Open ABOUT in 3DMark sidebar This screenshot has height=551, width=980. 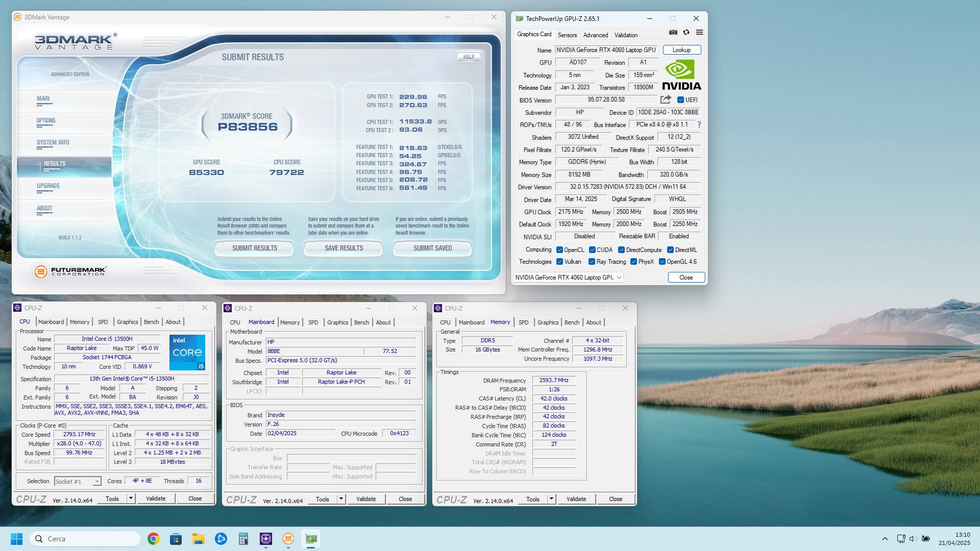pyautogui.click(x=44, y=209)
